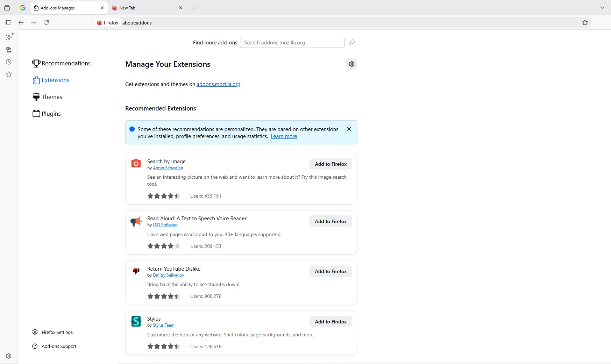
Task: Click 'Users: 433,151' text
Action: (x=206, y=196)
